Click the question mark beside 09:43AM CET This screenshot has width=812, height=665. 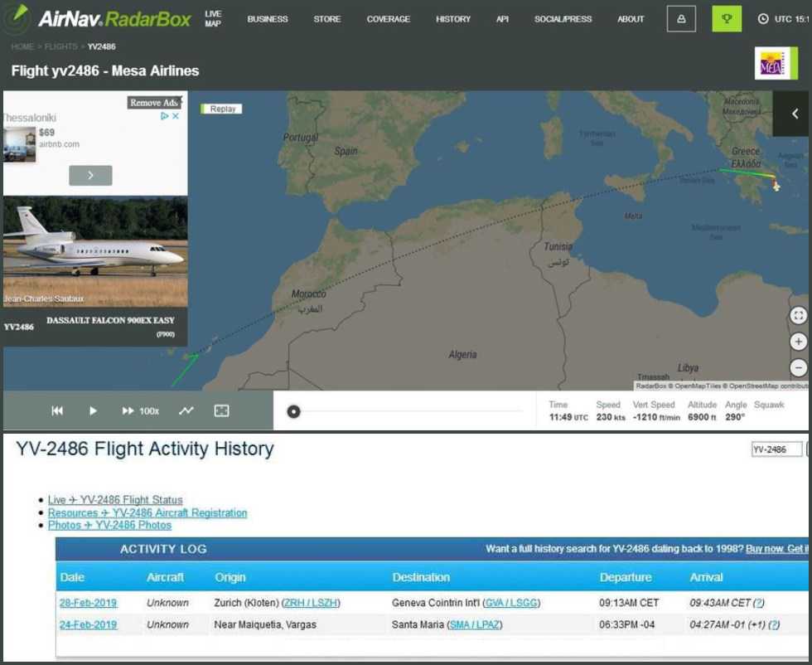point(759,603)
